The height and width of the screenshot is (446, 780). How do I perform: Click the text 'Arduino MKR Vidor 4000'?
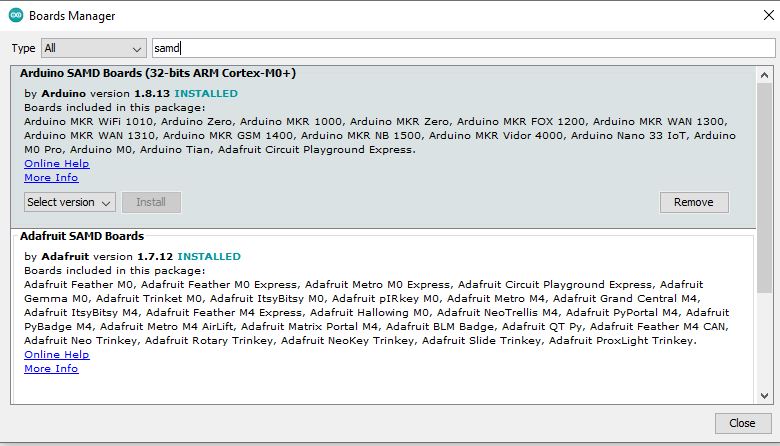click(x=495, y=135)
